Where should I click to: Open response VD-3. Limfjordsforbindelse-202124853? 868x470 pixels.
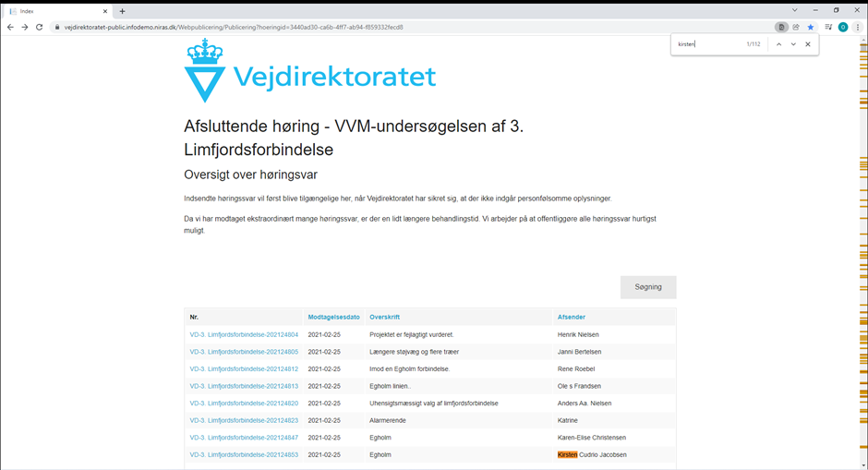(x=244, y=454)
